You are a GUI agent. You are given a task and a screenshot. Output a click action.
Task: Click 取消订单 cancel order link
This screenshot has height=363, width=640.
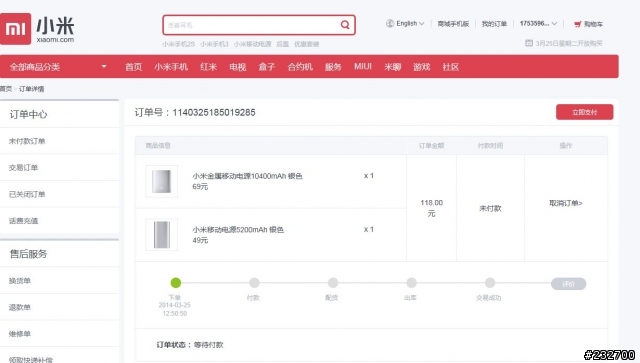tap(566, 203)
